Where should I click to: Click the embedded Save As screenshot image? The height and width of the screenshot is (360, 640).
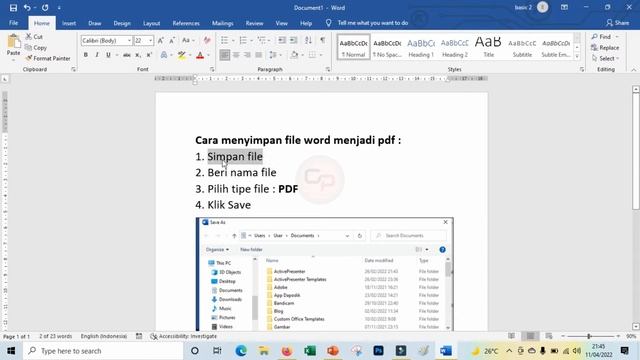324,274
